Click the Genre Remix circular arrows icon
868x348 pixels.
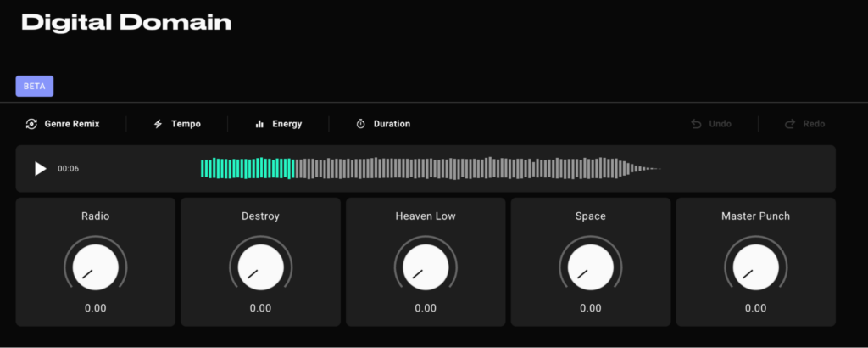[31, 124]
